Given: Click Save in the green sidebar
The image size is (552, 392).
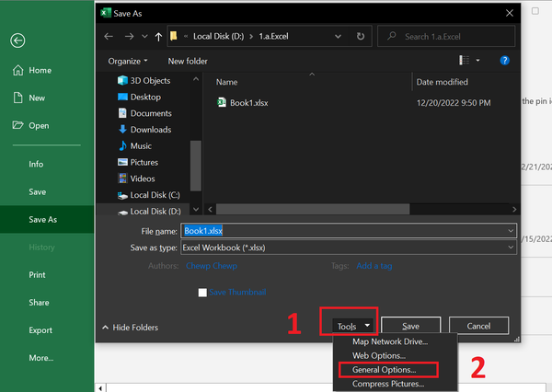Looking at the screenshot, I should (38, 192).
